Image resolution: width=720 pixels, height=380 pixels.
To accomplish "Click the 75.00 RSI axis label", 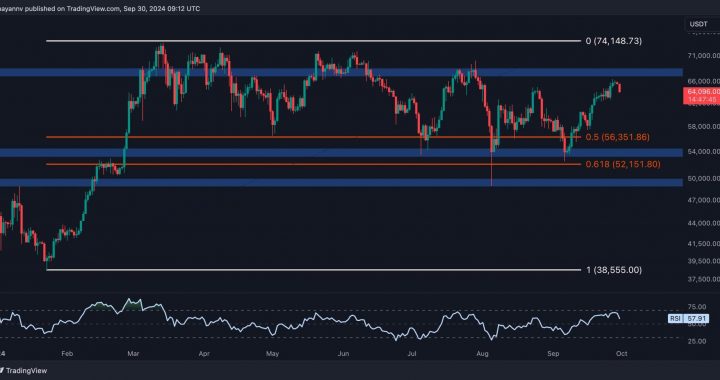I will tap(697, 307).
